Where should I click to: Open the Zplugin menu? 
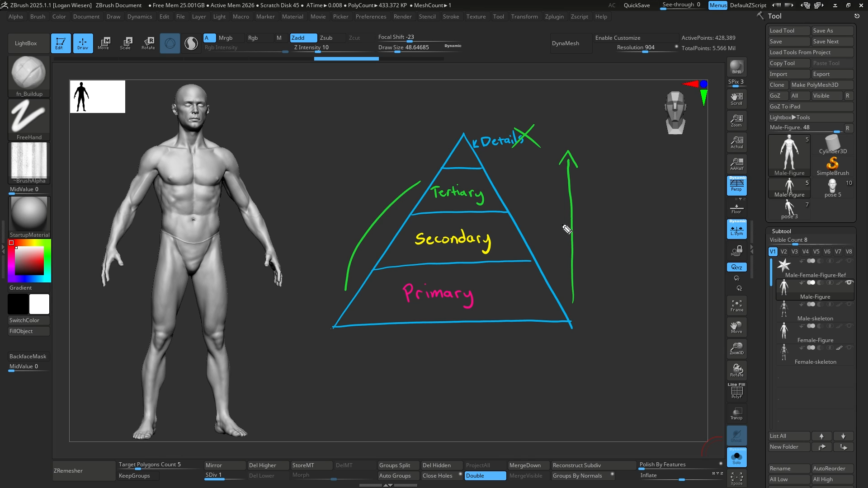555,17
